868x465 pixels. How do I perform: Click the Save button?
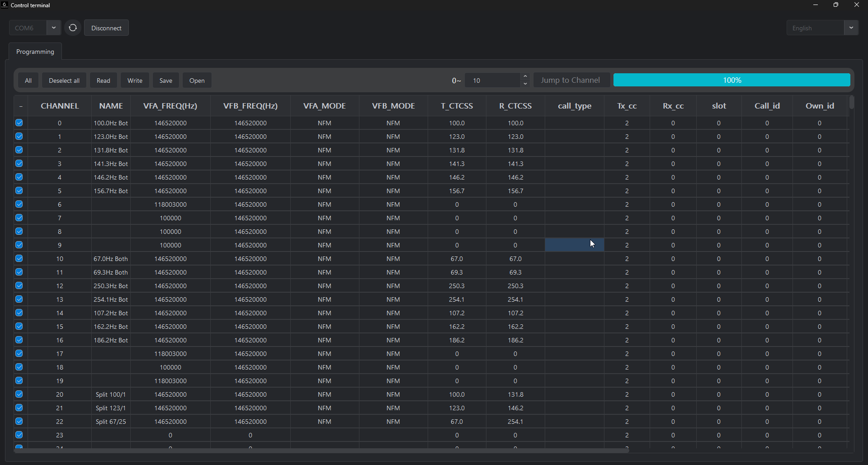[165, 80]
